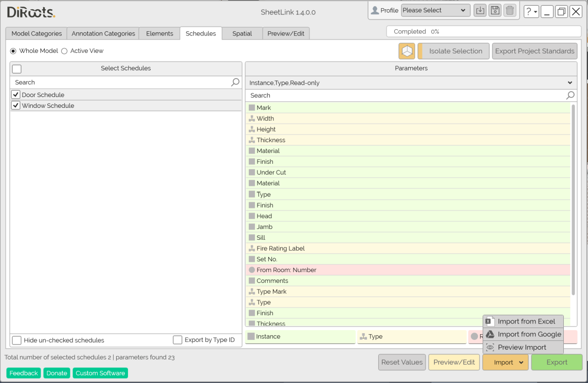The height and width of the screenshot is (383, 588).
Task: Load a profile using the download icon
Action: click(x=480, y=10)
